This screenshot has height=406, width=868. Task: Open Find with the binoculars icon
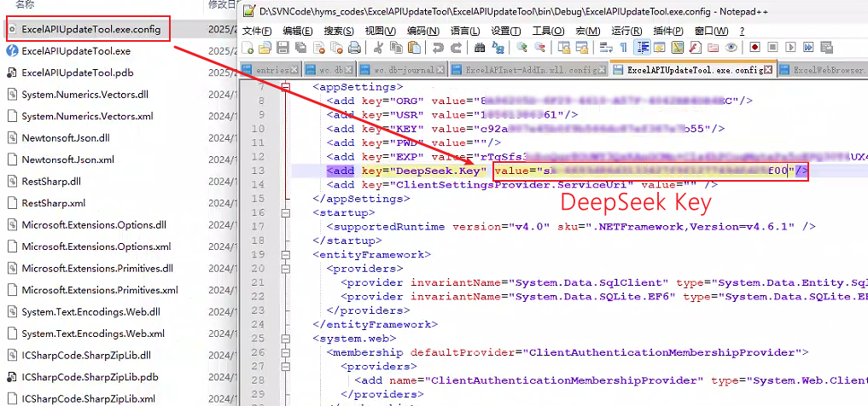480,48
